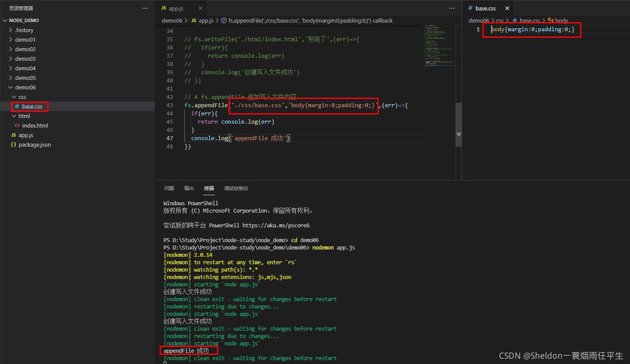Switch to the 输出 panel tab

tap(189, 188)
